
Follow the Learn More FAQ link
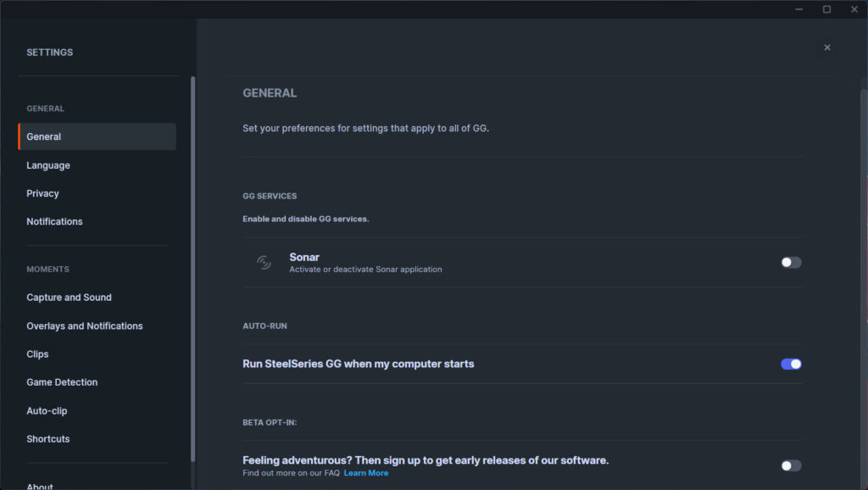[366, 473]
